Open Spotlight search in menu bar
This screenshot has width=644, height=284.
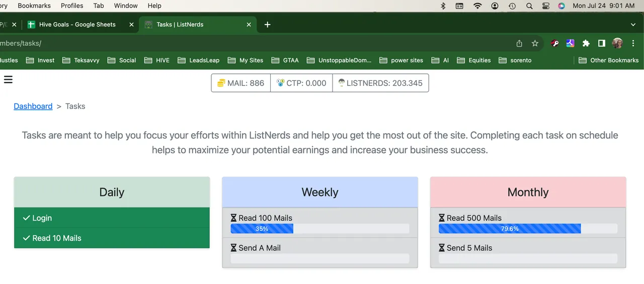pos(529,6)
